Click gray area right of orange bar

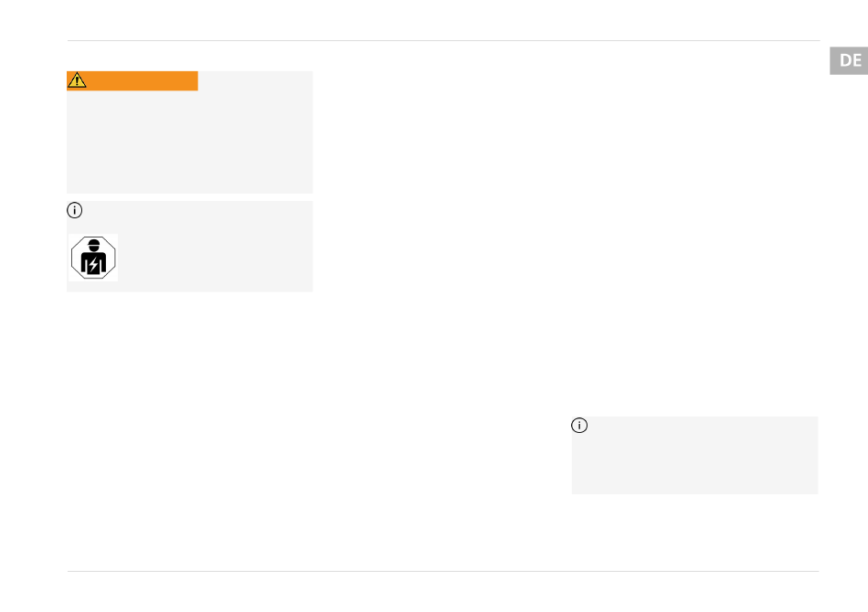[255, 80]
